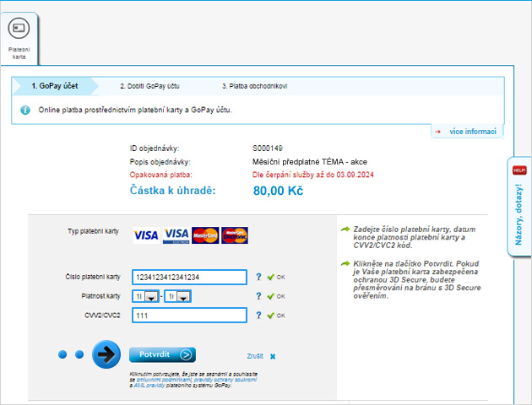Screen dimensions: 532x405
Task: Click help question mark for card number
Action: click(258, 277)
